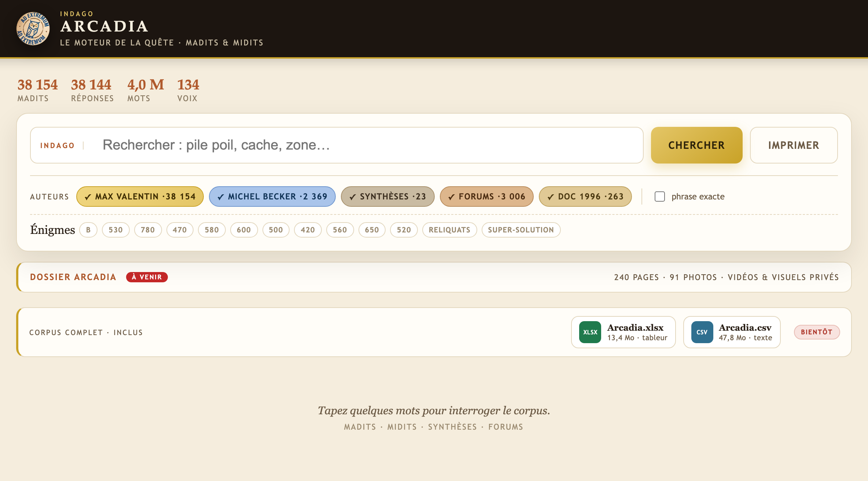Click the Bientôt pink badge

tap(817, 332)
